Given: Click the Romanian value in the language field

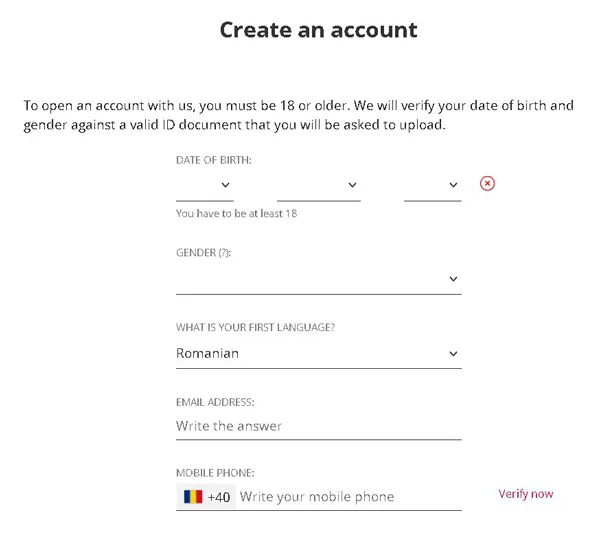Looking at the screenshot, I should point(207,353).
